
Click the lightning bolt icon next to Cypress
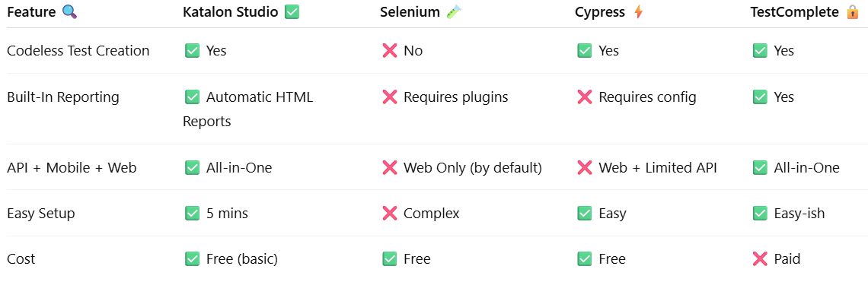[639, 11]
